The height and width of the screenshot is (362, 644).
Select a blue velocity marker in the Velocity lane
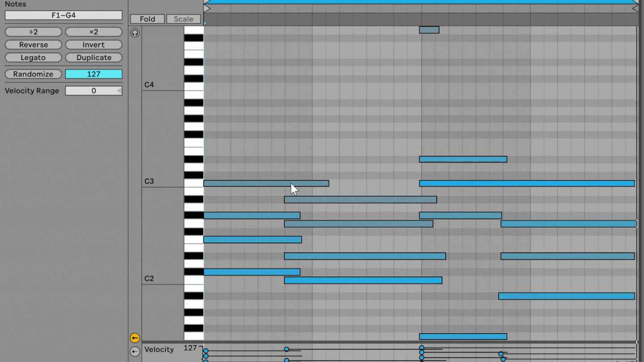286,349
